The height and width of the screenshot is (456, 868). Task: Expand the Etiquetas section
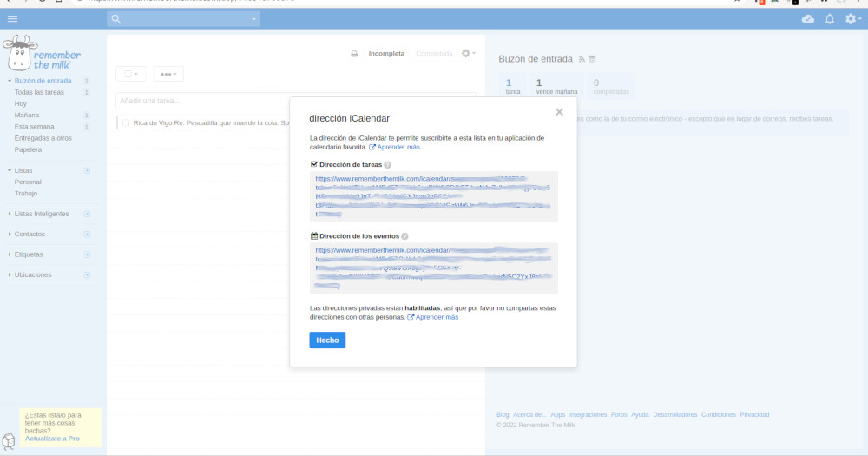(x=10, y=254)
